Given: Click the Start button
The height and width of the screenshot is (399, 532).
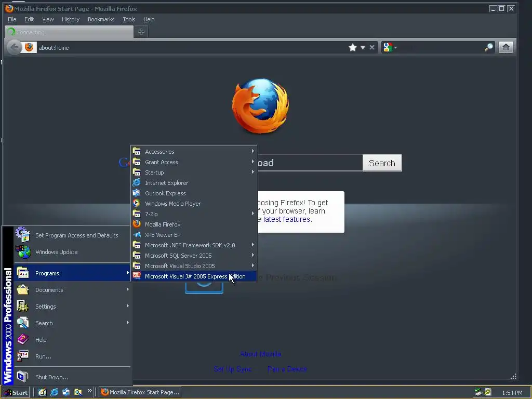Looking at the screenshot, I should pos(16,392).
